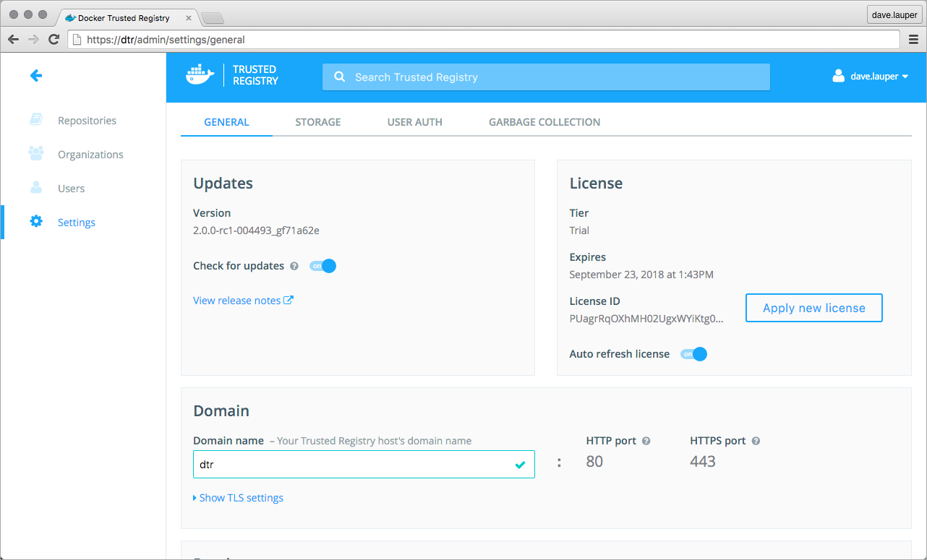
Task: Open the Garbage Collection tab
Action: [x=544, y=122]
